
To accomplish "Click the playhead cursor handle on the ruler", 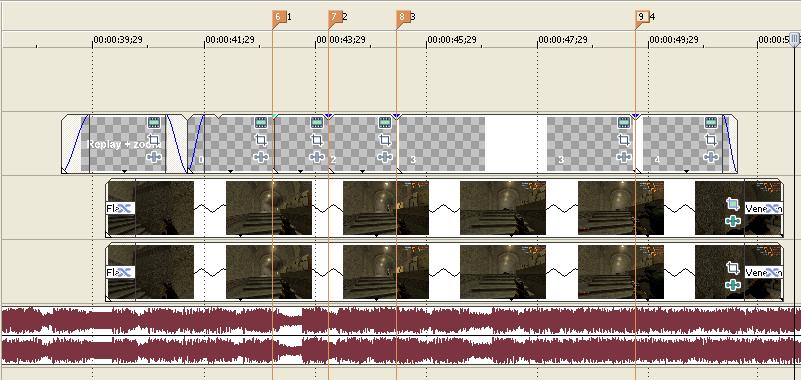I will pos(794,40).
